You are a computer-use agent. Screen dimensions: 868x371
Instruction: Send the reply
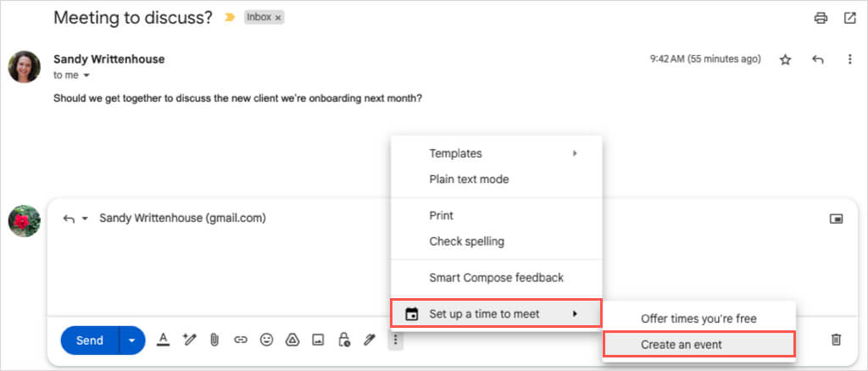[90, 340]
